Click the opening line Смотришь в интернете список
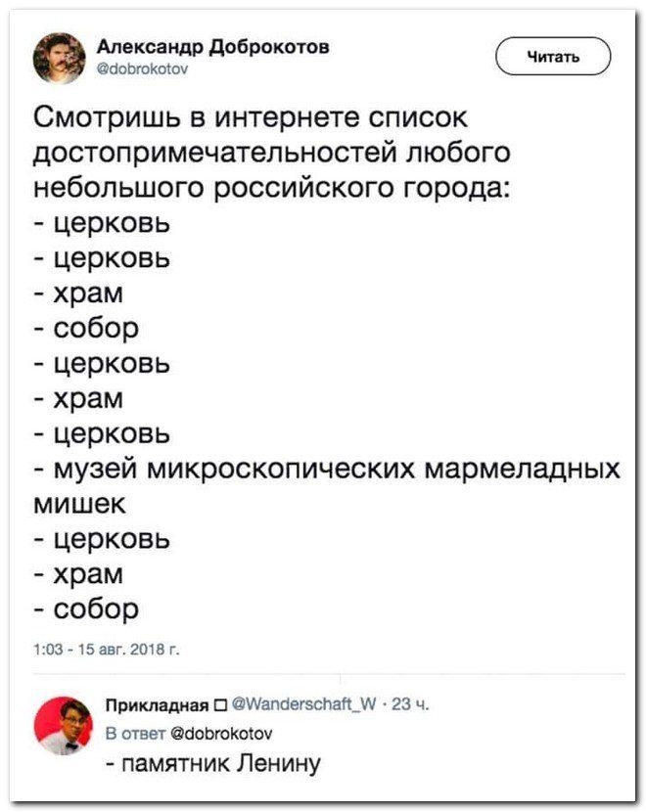 [250, 119]
